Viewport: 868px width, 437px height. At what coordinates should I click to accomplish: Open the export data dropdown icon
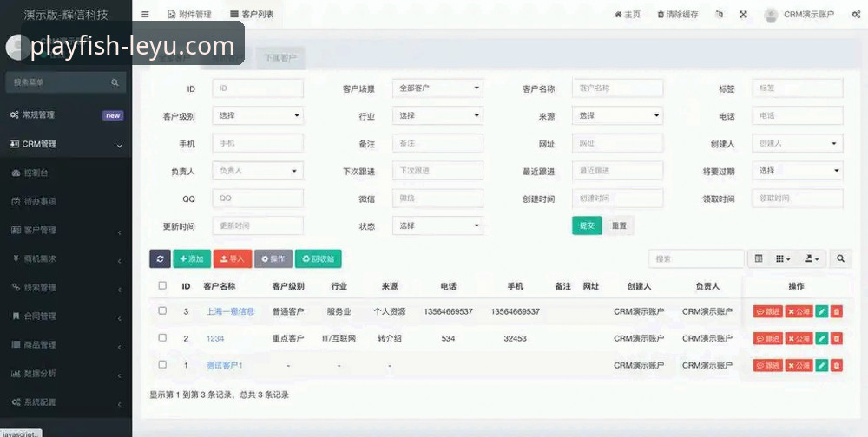[x=811, y=258]
